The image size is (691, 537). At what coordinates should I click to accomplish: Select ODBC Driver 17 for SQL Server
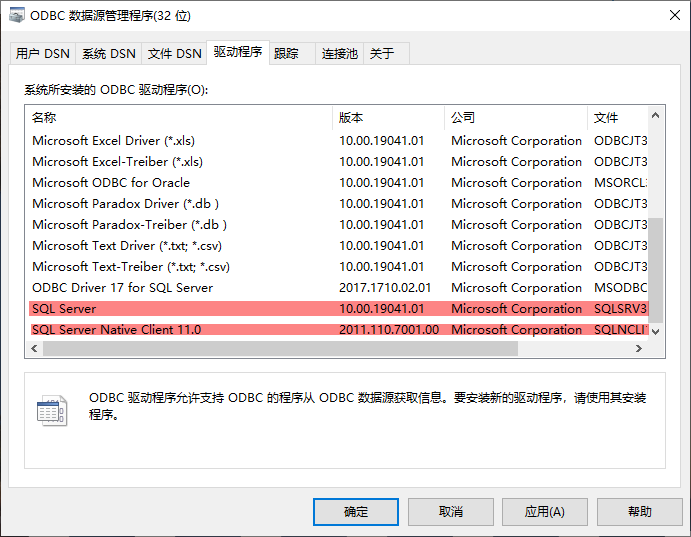[x=338, y=288]
